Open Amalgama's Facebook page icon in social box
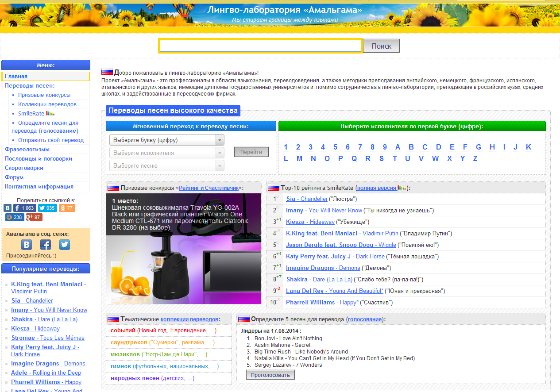The width and height of the screenshot is (560, 392). tap(46, 245)
